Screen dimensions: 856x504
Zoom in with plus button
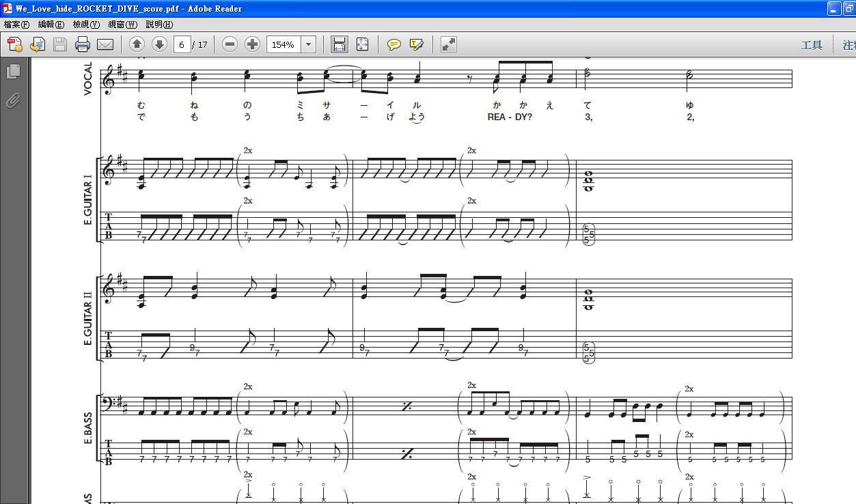[x=252, y=44]
